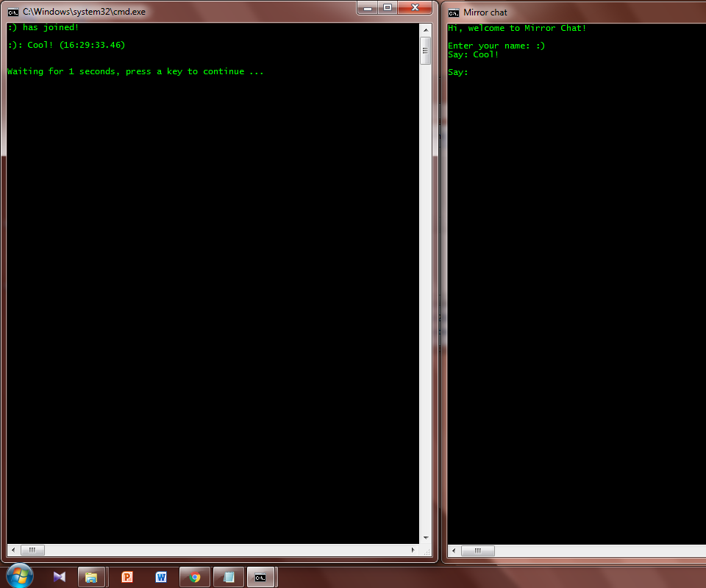Click the 'press a key to continue' message line

pos(135,71)
